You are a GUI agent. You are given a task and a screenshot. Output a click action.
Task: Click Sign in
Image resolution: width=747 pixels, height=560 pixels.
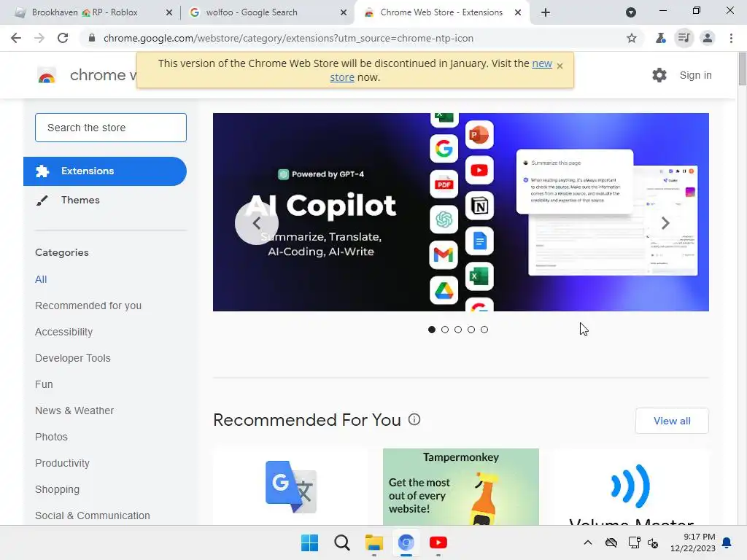[x=695, y=75]
